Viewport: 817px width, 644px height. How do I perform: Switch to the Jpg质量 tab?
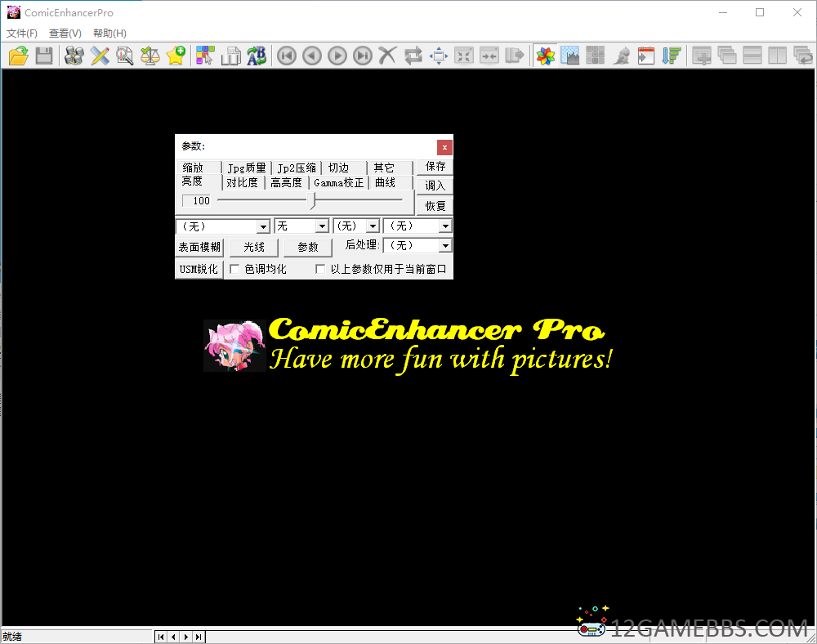click(247, 168)
